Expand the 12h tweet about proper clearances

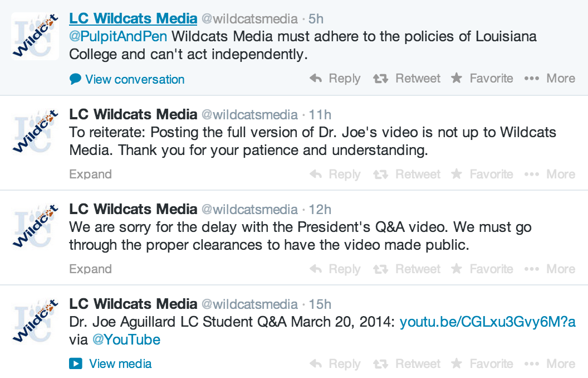90,269
